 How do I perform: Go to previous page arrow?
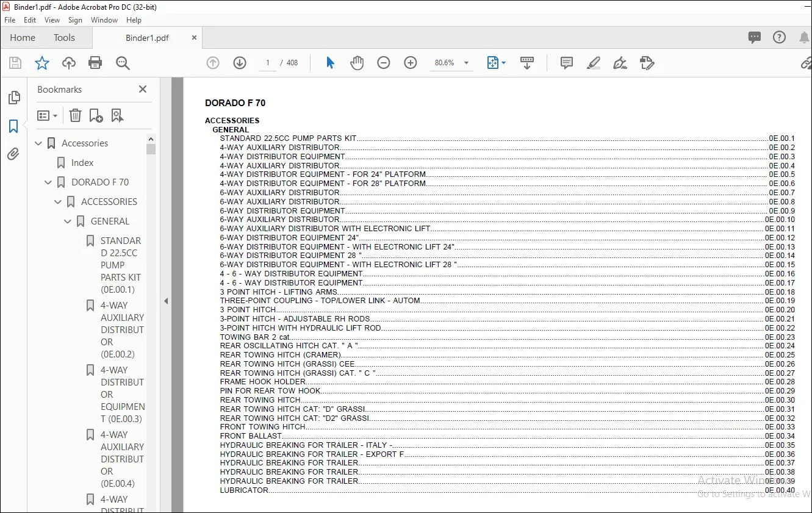pyautogui.click(x=213, y=63)
